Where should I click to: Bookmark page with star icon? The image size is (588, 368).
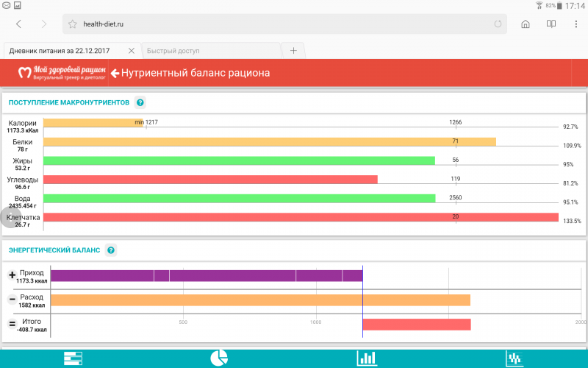tap(73, 24)
